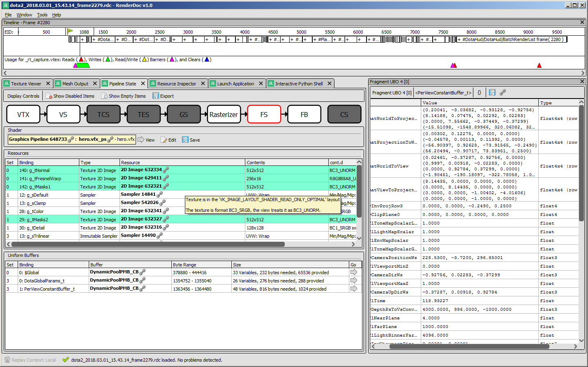The height and width of the screenshot is (367, 588).
Task: Click the Resources table horizontal scrollbar
Action: pyautogui.click(x=148, y=244)
